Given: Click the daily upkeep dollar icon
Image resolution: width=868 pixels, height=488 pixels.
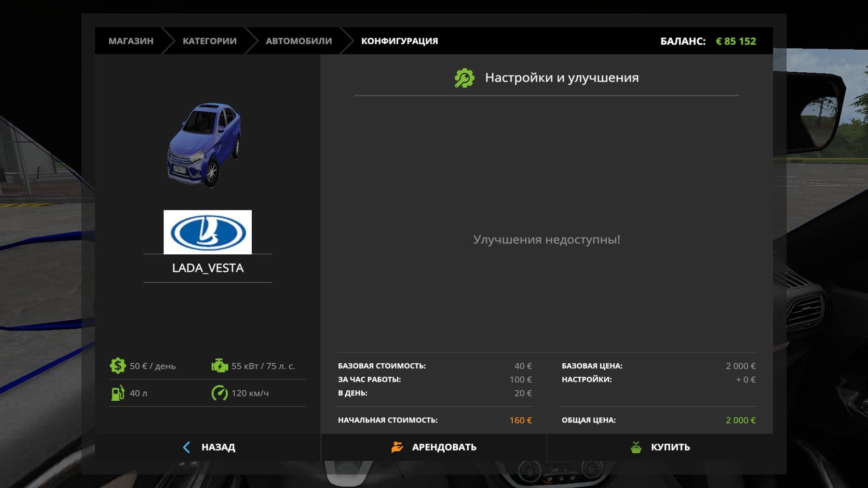Looking at the screenshot, I should pyautogui.click(x=118, y=366).
